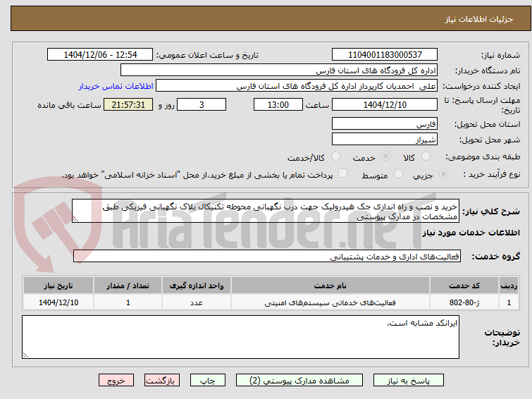This screenshot has width=532, height=399.
Task: Click the ایجاد کننده درخواست field
Action: pyautogui.click(x=297, y=86)
